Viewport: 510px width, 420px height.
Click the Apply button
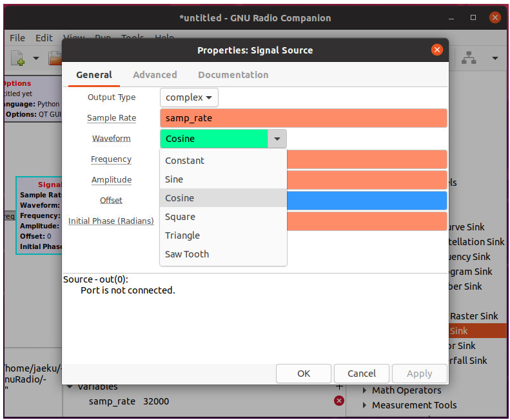[419, 374]
